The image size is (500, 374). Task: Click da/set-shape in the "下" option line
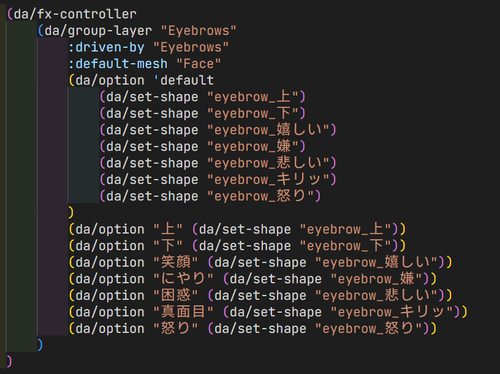pyautogui.click(x=245, y=246)
